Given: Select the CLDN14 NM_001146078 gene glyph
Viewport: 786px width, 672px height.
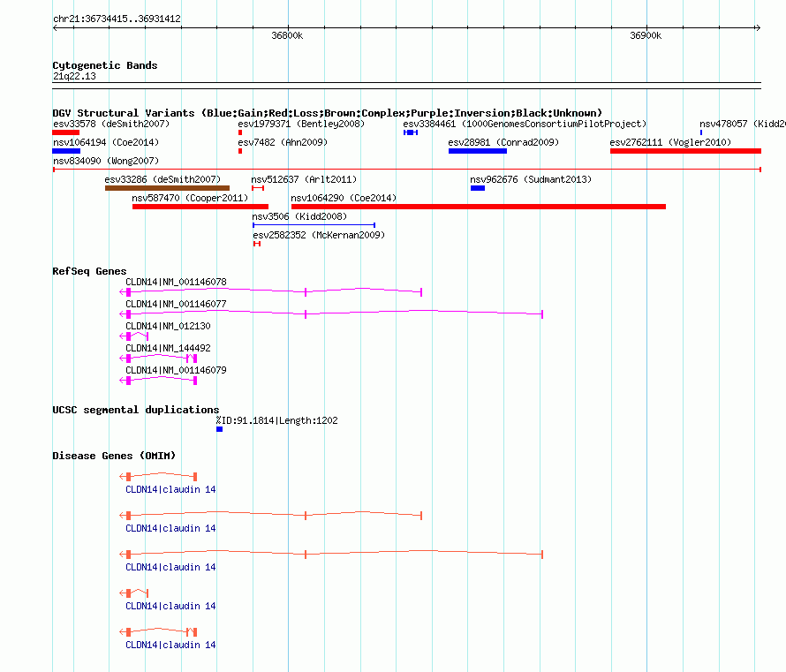Looking at the screenshot, I should (x=271, y=291).
